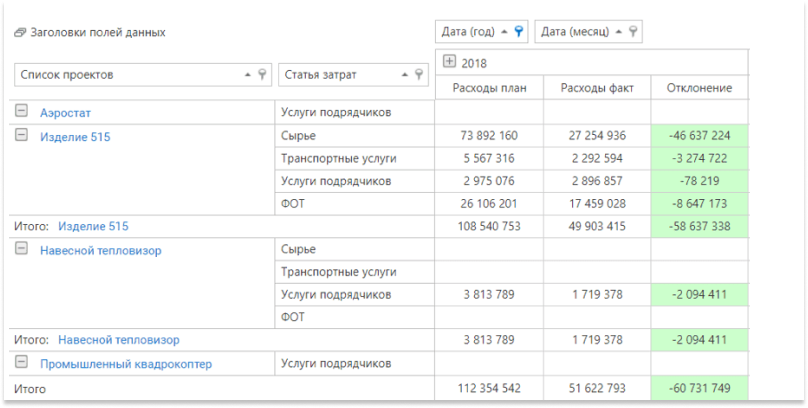808x408 pixels.
Task: Collapse the Промышленный квадрокоптер row
Action: pos(22,364)
